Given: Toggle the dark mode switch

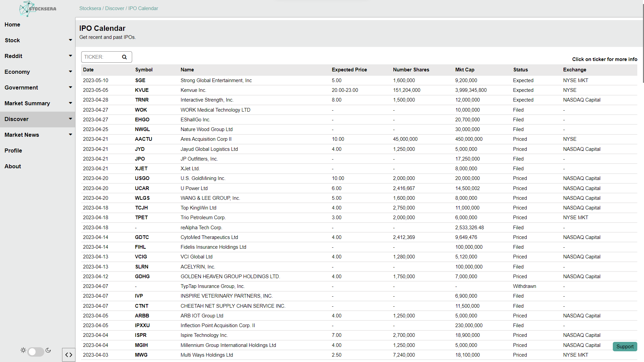Looking at the screenshot, I should click(36, 352).
